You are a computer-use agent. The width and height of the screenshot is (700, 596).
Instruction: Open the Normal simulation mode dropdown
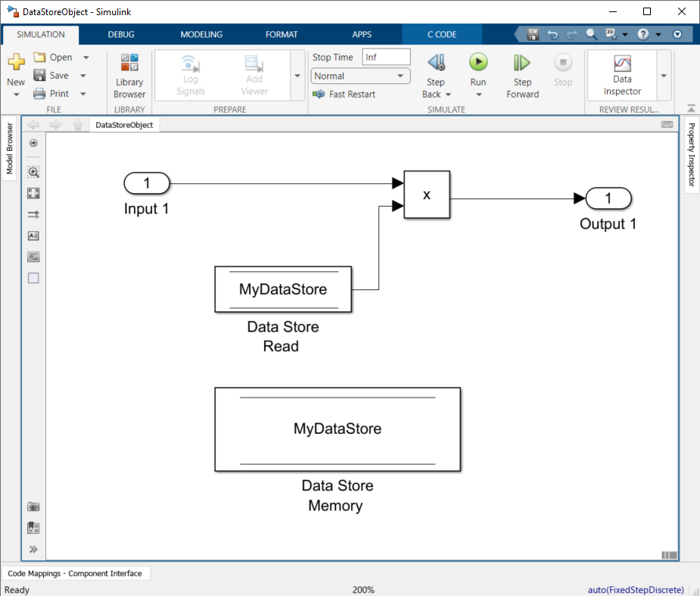360,76
